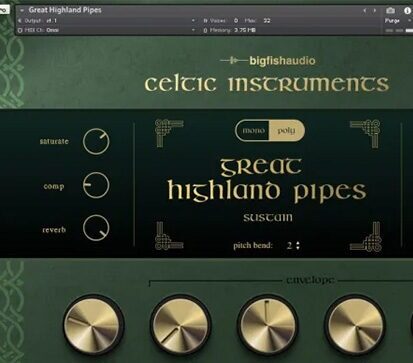Click the Voices count value
This screenshot has height=363, width=413.
[x=236, y=21]
